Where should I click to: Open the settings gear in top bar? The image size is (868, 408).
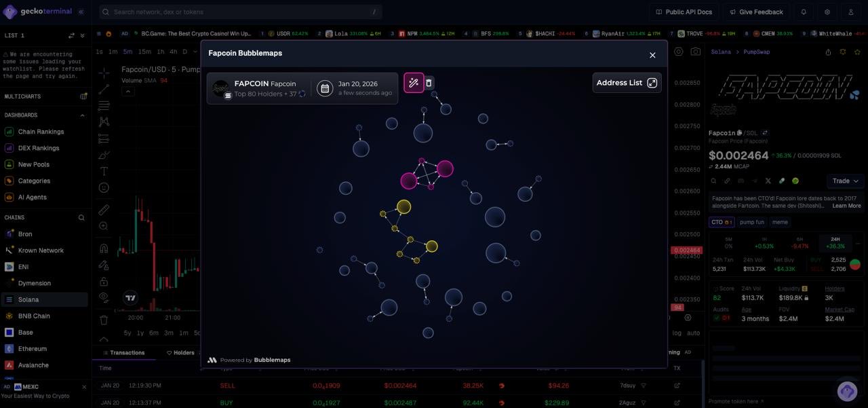(827, 12)
